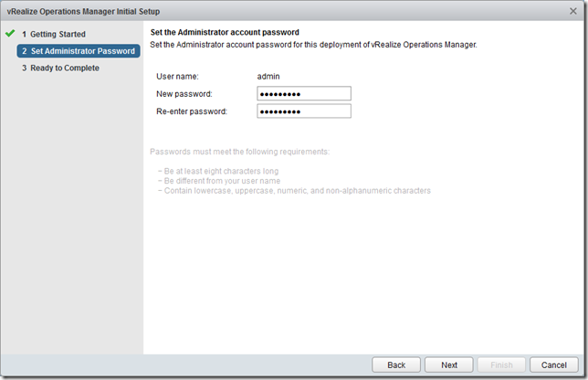Go to step 1 Getting Started
The width and height of the screenshot is (588, 380).
click(58, 35)
